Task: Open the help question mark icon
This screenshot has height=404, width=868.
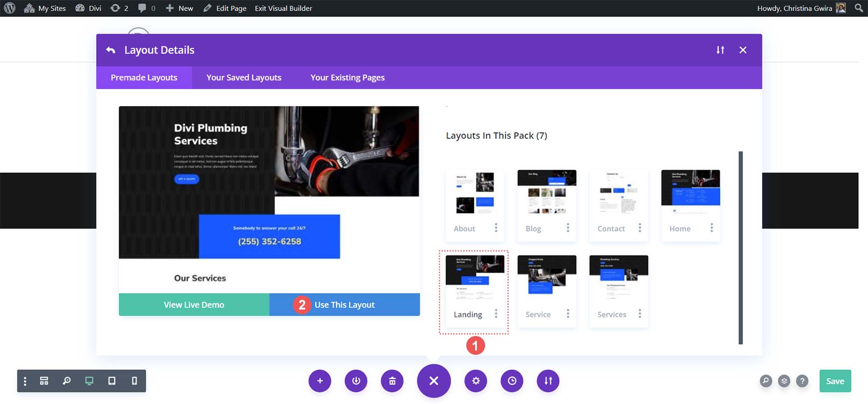Action: point(802,381)
